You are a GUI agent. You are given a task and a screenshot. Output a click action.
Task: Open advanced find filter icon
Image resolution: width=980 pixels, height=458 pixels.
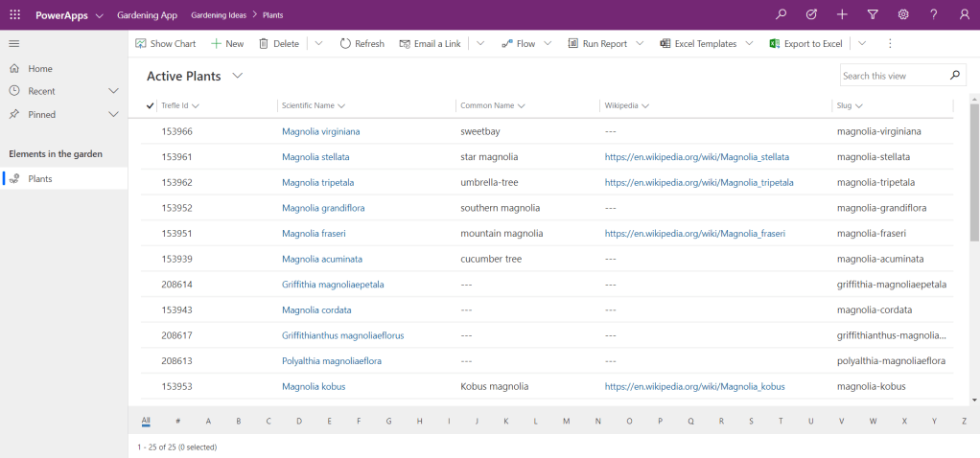(x=873, y=14)
